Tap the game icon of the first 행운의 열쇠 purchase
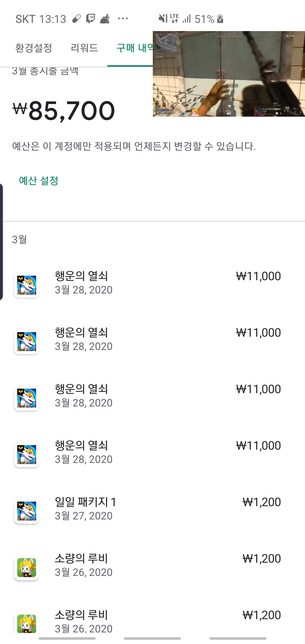Image resolution: width=305 pixels, height=644 pixels. (27, 285)
